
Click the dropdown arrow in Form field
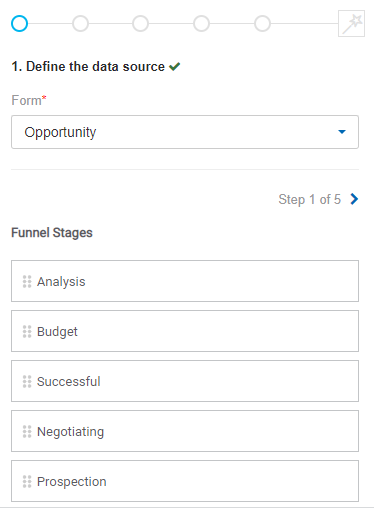[x=342, y=132]
